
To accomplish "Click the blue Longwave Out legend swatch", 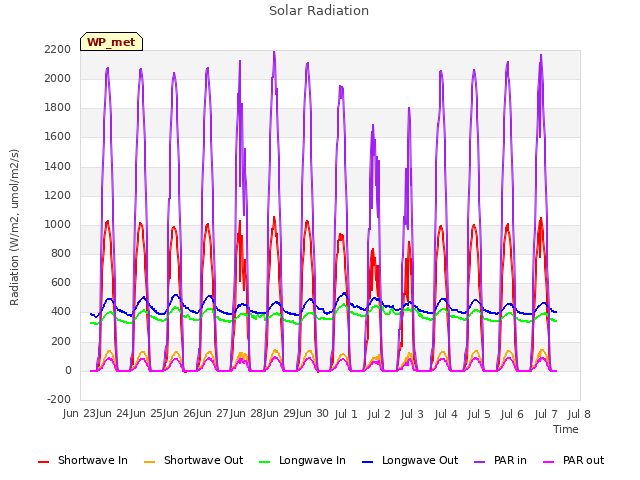I will tap(368, 462).
